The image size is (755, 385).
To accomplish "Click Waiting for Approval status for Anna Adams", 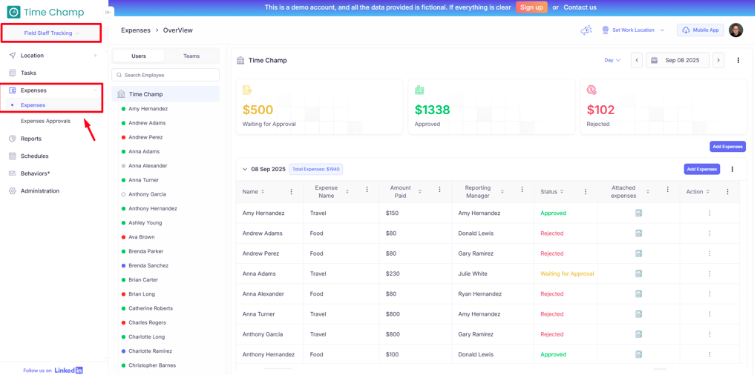I will point(567,274).
